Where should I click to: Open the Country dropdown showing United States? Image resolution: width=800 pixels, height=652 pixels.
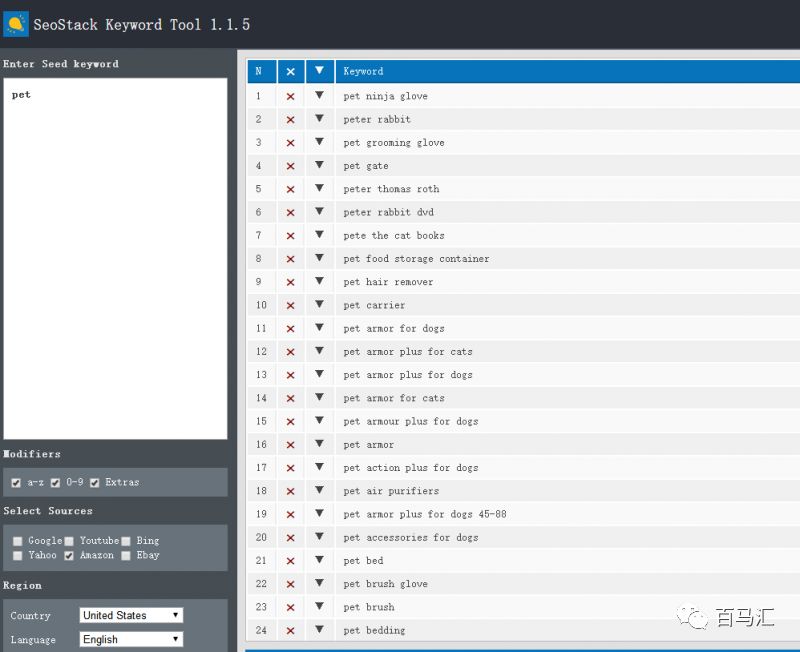(x=131, y=615)
